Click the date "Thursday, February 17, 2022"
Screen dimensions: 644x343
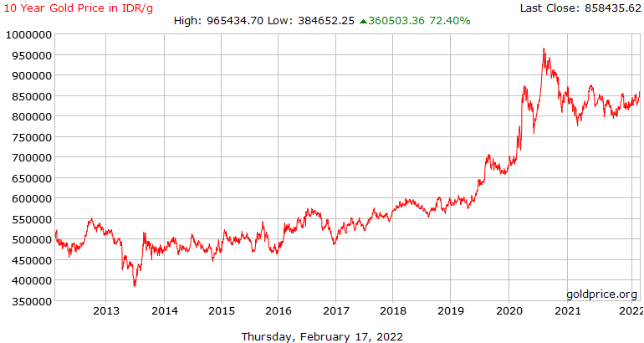point(322,337)
